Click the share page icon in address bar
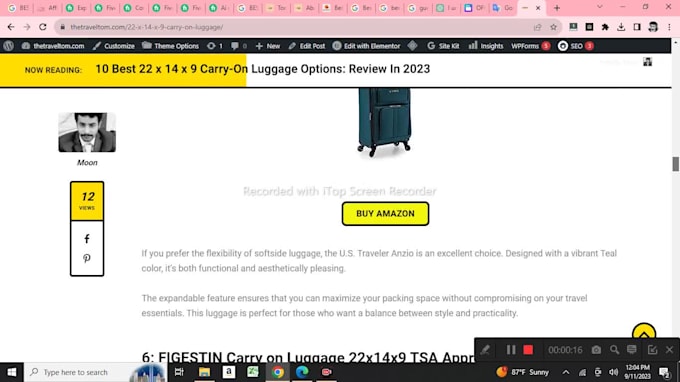The width and height of the screenshot is (680, 382). [x=538, y=27]
